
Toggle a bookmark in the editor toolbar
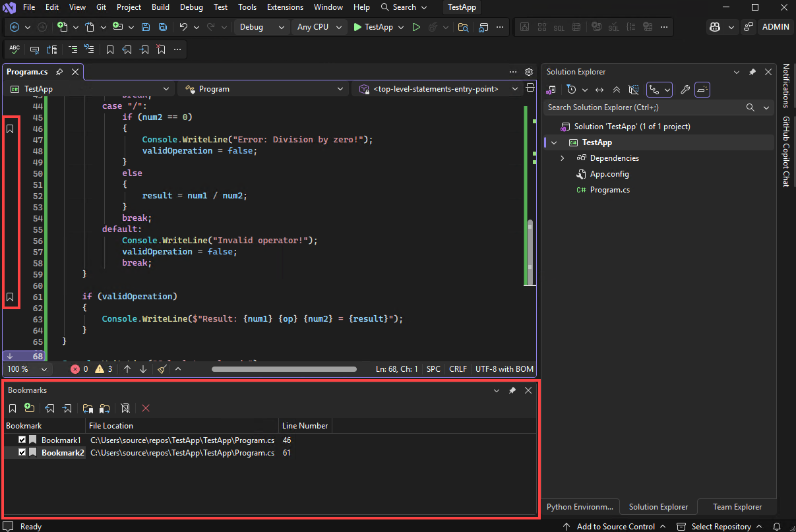[x=110, y=49]
